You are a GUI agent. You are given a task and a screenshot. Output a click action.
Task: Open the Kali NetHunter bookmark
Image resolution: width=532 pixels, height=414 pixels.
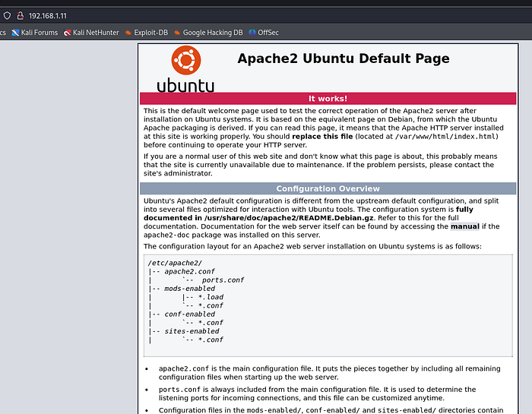click(x=90, y=33)
